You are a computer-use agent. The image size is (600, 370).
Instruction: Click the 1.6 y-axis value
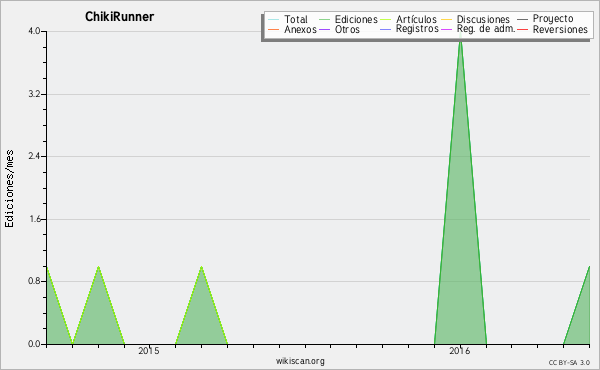click(34, 219)
